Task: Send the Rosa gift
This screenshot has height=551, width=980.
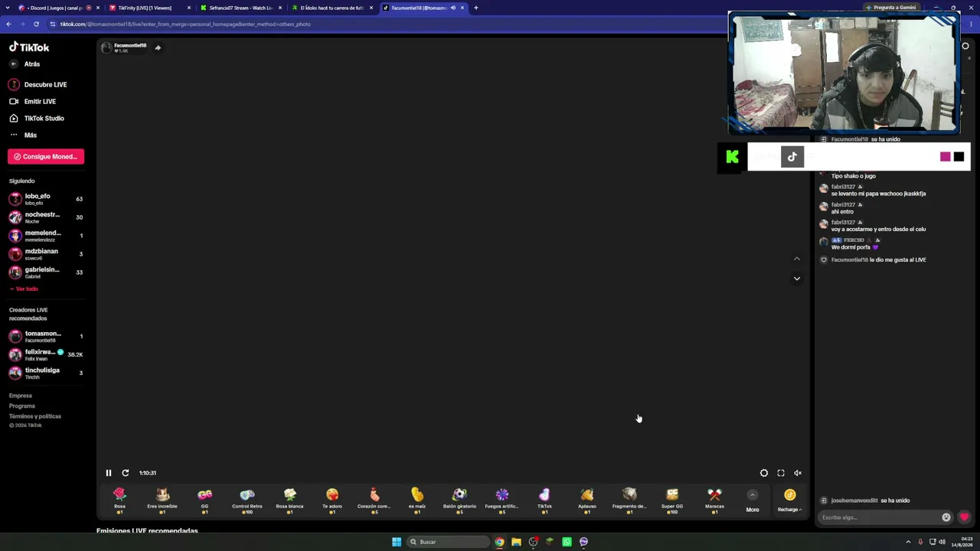Action: 119,500
